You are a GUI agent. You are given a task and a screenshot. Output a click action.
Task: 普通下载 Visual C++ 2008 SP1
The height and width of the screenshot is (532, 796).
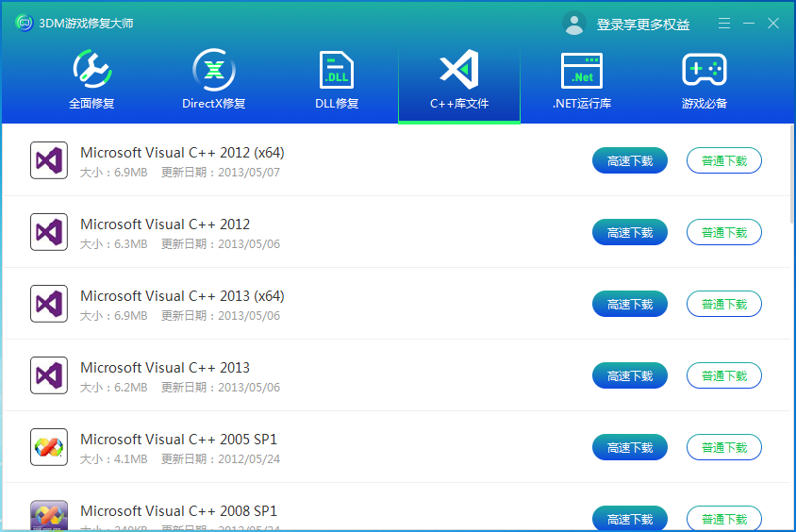(x=724, y=518)
